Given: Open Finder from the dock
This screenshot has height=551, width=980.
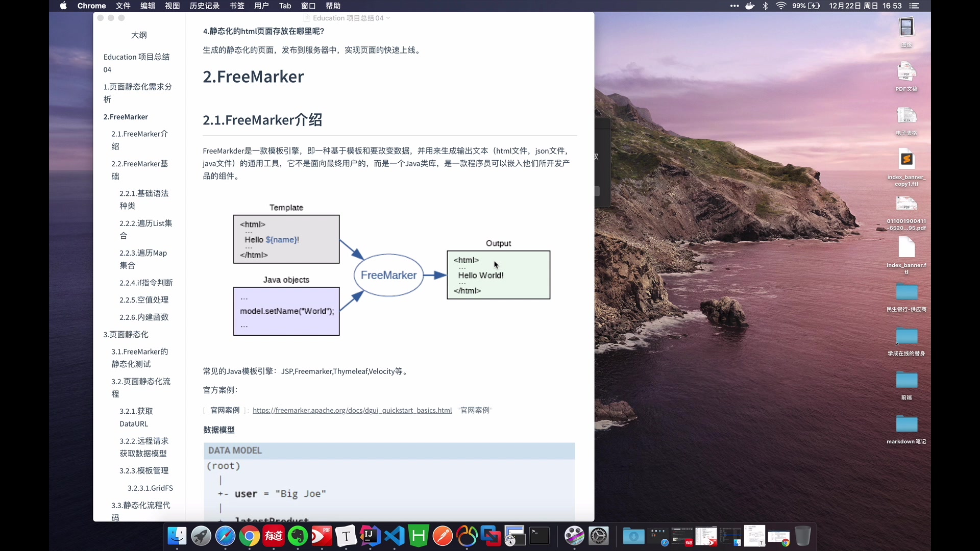Looking at the screenshot, I should 177,536.
